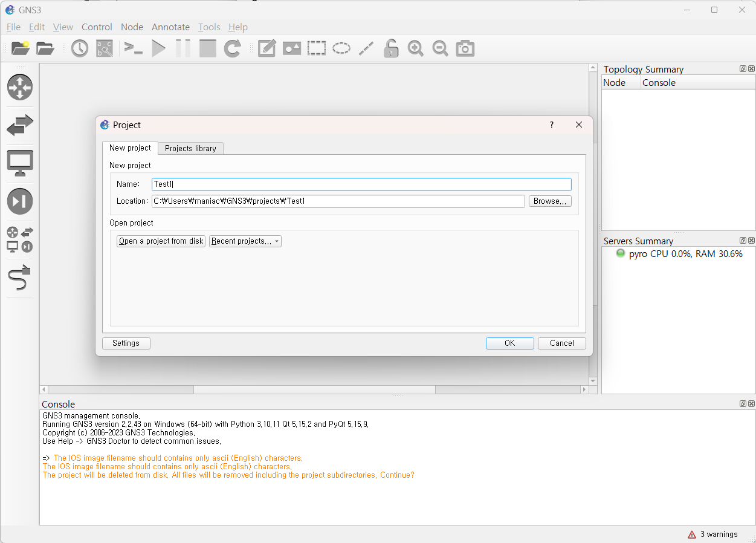Switch to the Projects library tab
Screen dimensions: 756x543
(190, 148)
